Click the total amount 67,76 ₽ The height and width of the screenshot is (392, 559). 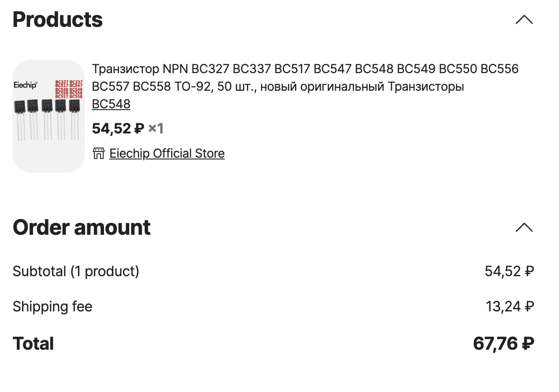[x=503, y=344]
